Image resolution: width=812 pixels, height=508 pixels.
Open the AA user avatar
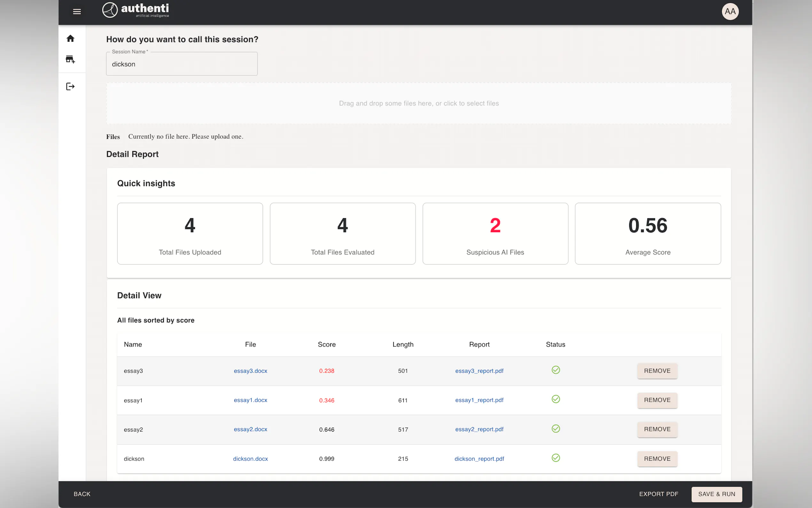[x=730, y=12]
